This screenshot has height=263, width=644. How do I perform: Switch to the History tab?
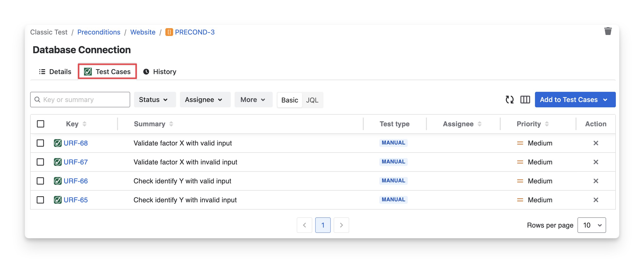click(x=160, y=72)
